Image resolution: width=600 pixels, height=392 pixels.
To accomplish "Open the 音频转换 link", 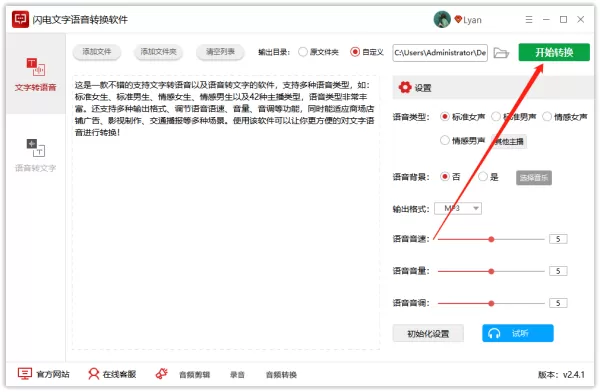I will point(281,374).
